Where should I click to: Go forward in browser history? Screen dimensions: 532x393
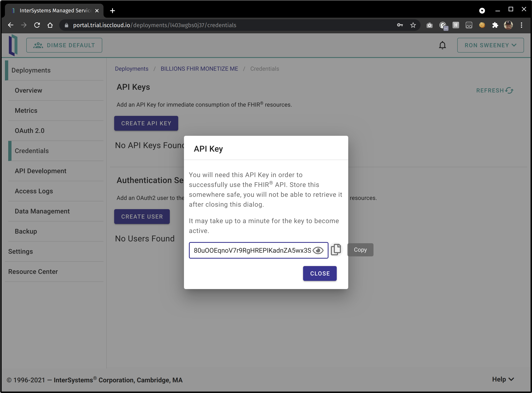24,25
